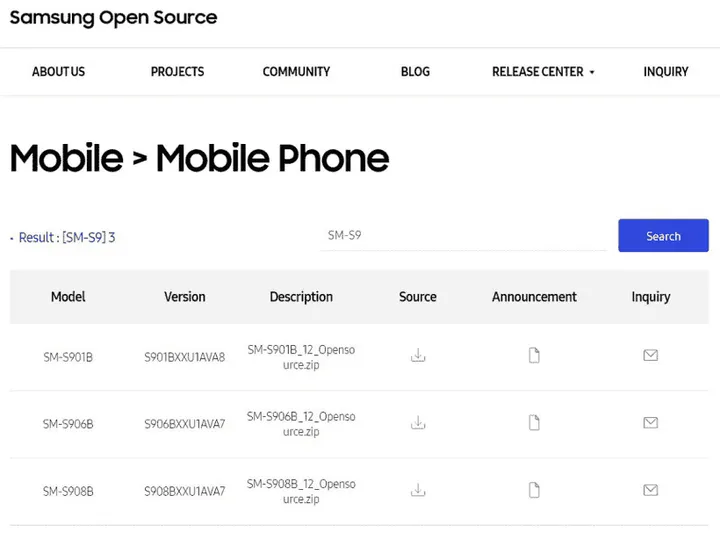The width and height of the screenshot is (720, 546).
Task: Click inquiry envelope icon for SM-S908B
Action: click(x=650, y=490)
